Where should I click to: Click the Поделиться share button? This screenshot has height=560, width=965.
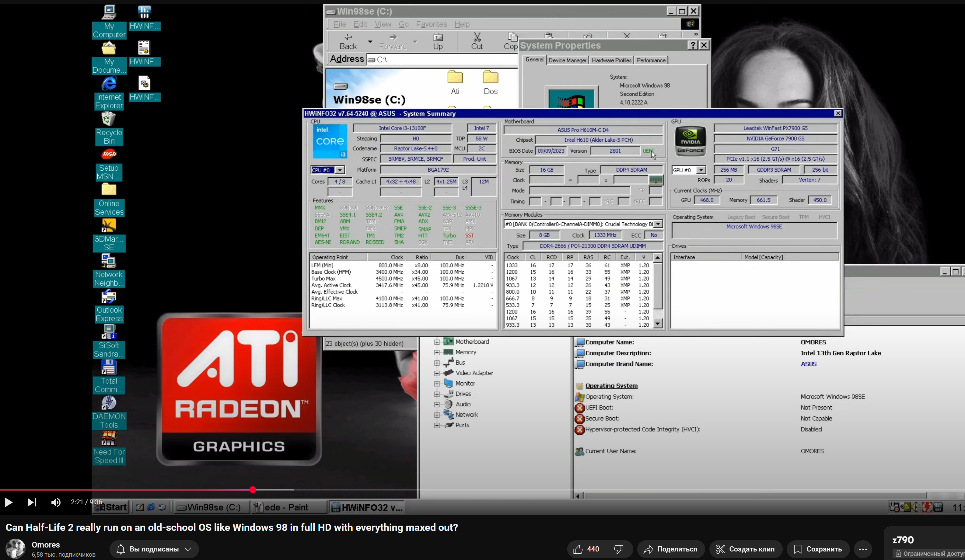pyautogui.click(x=670, y=549)
